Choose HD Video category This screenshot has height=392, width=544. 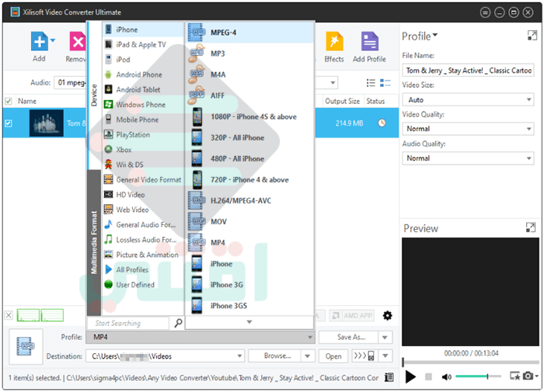click(x=143, y=194)
